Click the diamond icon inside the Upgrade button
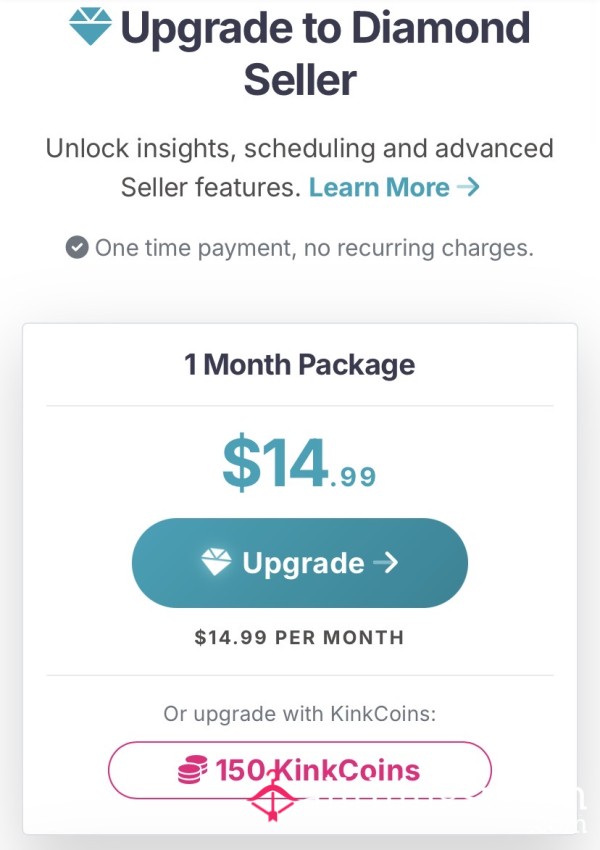600x850 pixels. 216,562
